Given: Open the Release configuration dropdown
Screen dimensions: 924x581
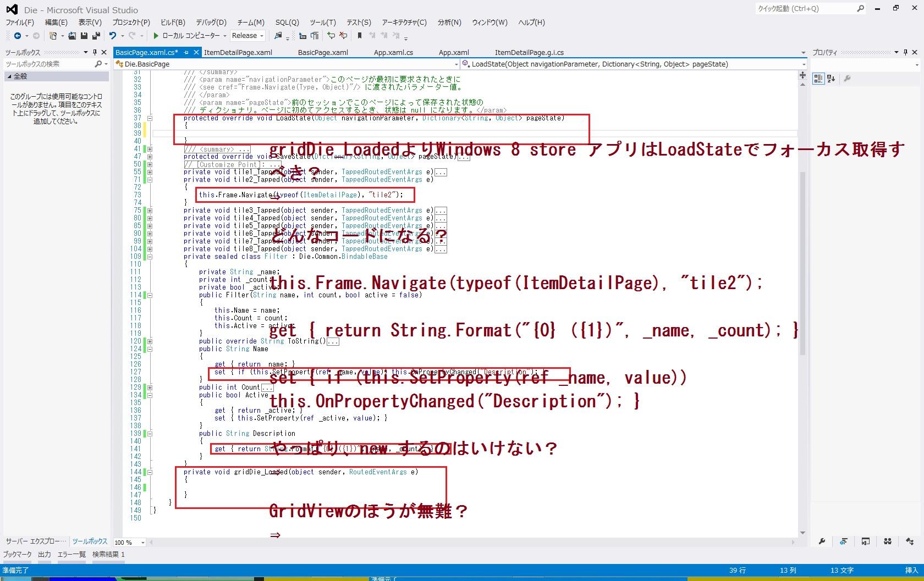Looking at the screenshot, I should [248, 36].
